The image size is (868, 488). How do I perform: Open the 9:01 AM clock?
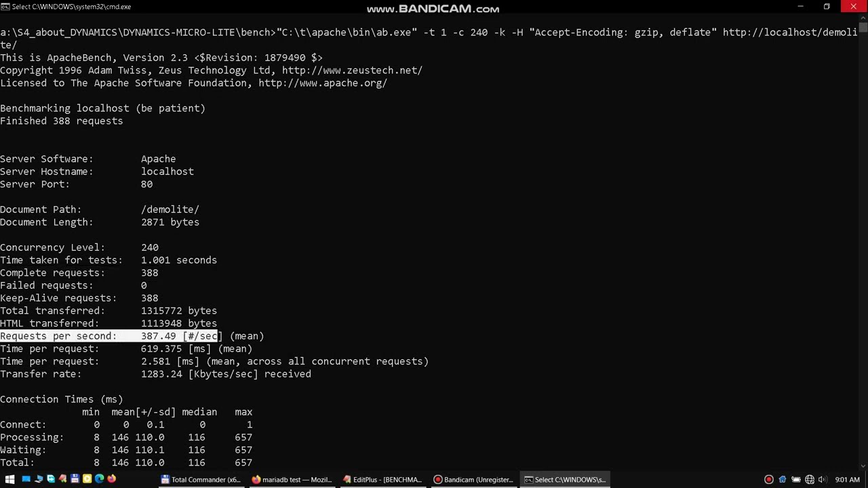tap(848, 479)
